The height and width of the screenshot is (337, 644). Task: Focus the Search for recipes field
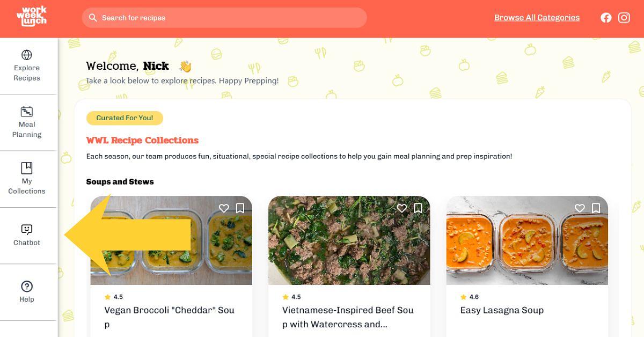pyautogui.click(x=224, y=18)
